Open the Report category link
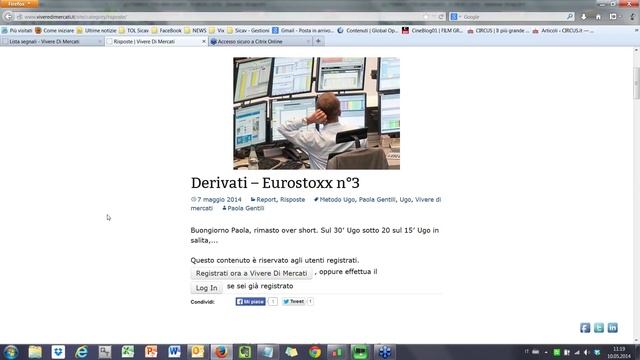 [266, 200]
